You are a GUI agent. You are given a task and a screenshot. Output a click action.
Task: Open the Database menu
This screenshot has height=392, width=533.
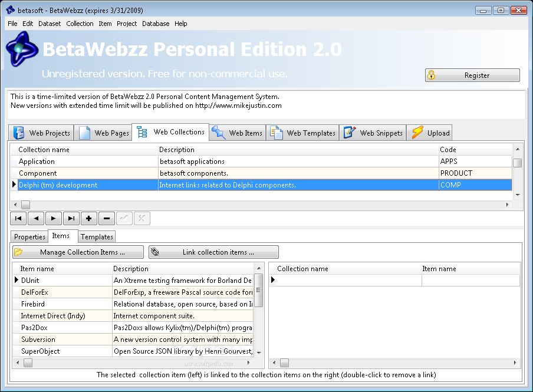[156, 24]
